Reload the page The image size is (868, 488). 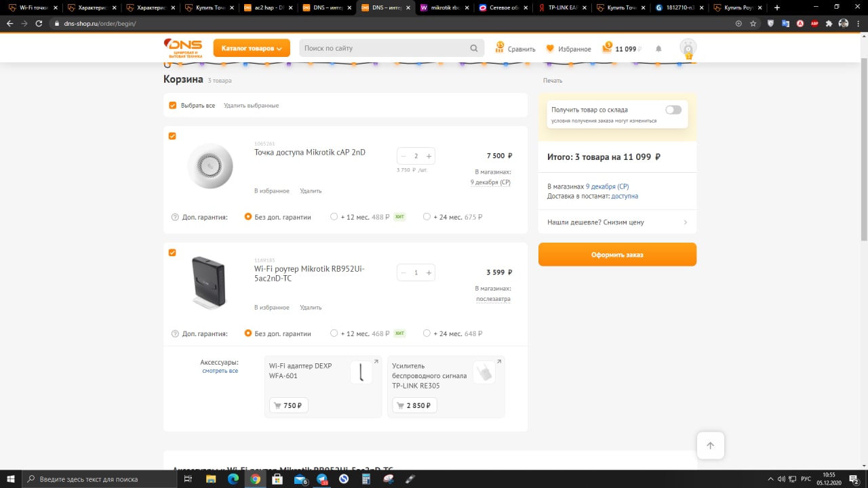(40, 23)
